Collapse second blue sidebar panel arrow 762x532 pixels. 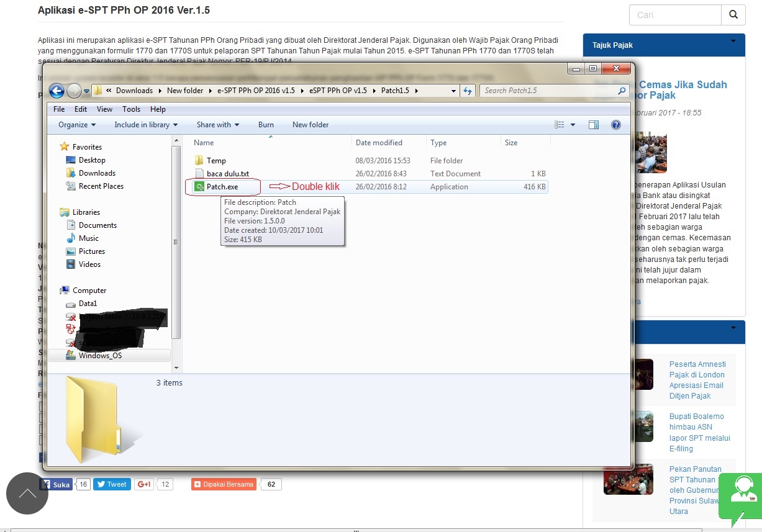(x=733, y=328)
